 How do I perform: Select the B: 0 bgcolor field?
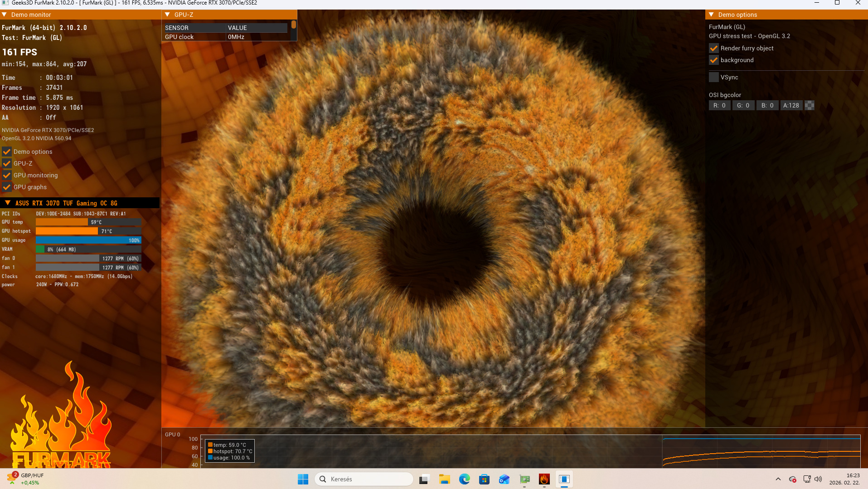[767, 105]
